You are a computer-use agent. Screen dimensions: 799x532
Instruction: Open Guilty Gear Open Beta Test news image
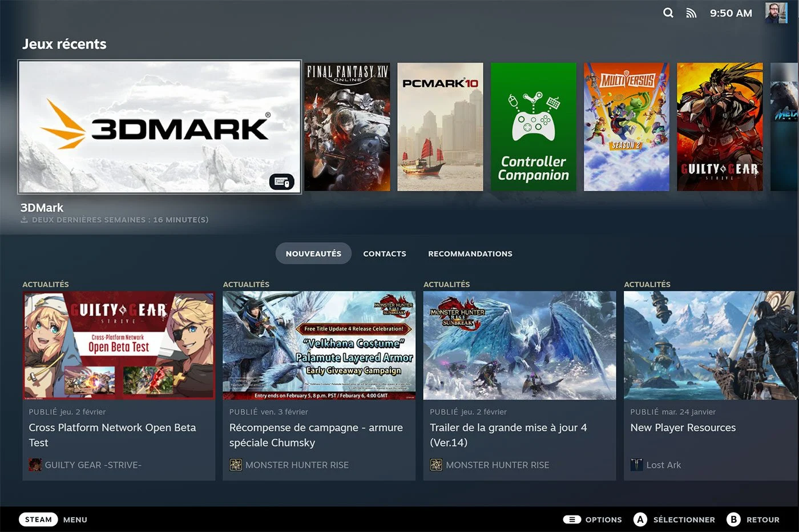click(119, 345)
